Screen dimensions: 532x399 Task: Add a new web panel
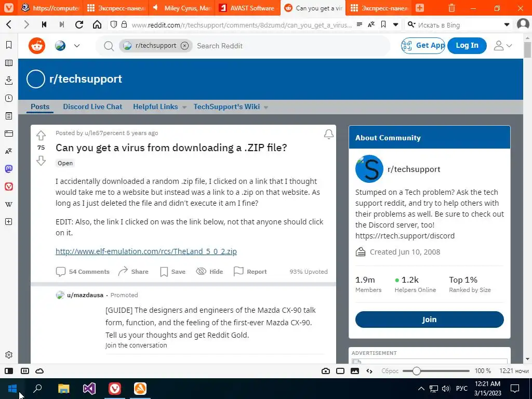pyautogui.click(x=9, y=222)
